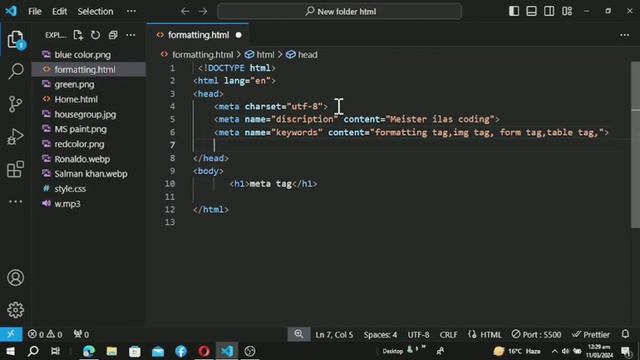Click the New folder html search box
The width and height of the screenshot is (640, 360).
point(340,11)
